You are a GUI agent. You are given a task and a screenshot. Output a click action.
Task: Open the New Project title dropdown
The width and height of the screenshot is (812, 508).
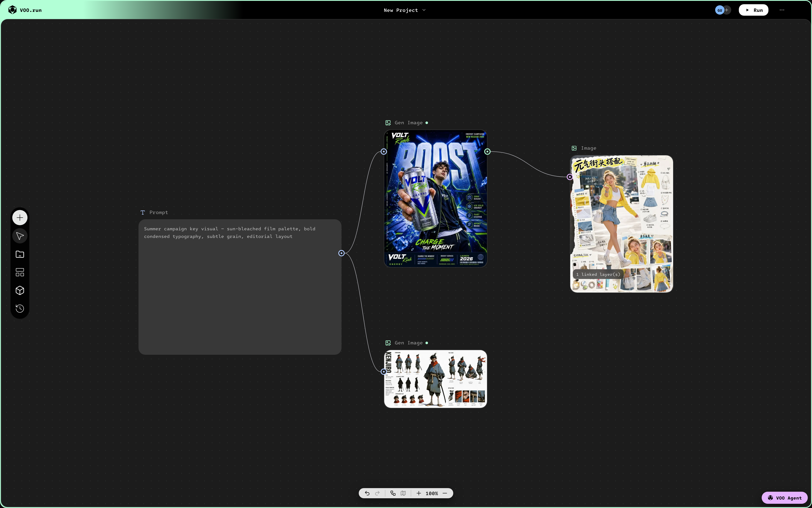pyautogui.click(x=405, y=10)
